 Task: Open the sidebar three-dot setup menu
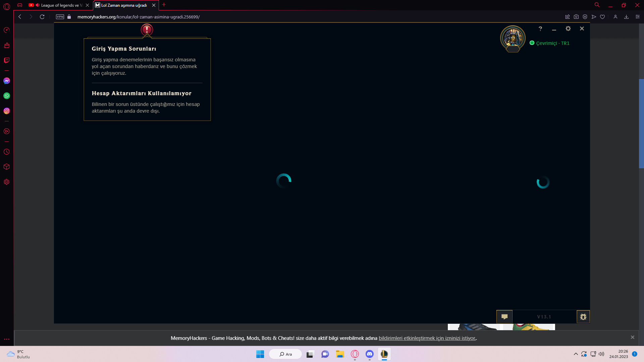click(7, 339)
